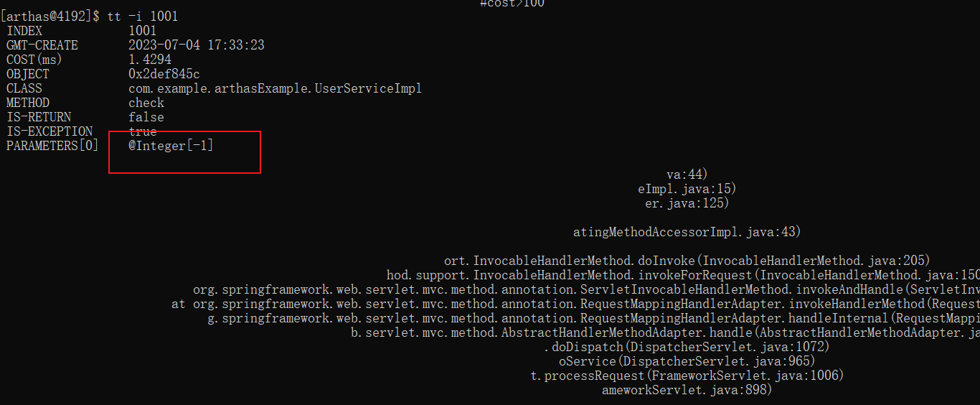Screen dimensions: 980x405
Task: Click the #cost>100 text at top
Action: pyautogui.click(x=512, y=4)
